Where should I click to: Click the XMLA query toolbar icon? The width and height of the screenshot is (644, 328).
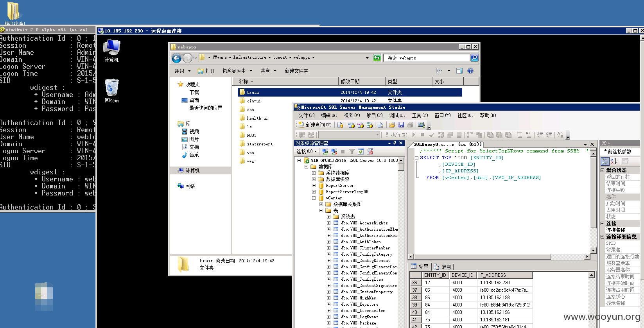tap(370, 125)
